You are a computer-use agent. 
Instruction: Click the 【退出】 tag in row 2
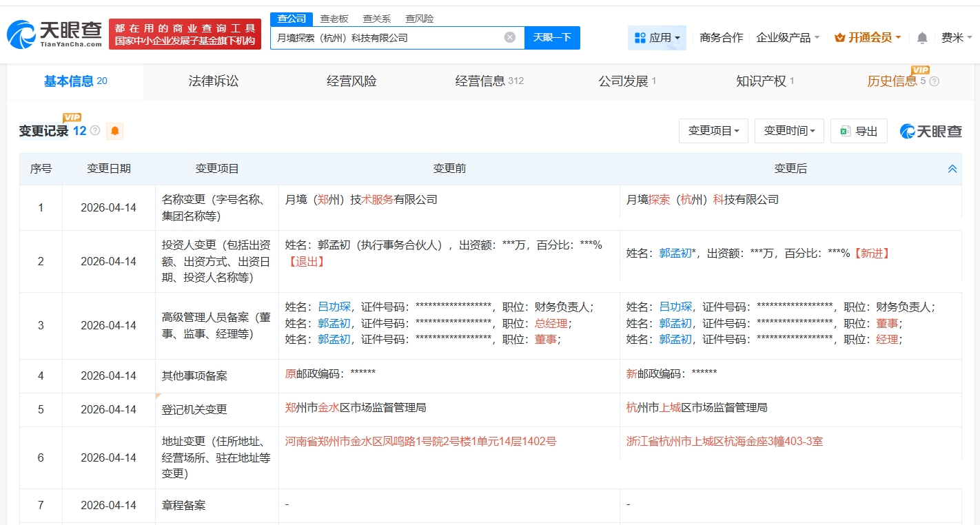(305, 262)
